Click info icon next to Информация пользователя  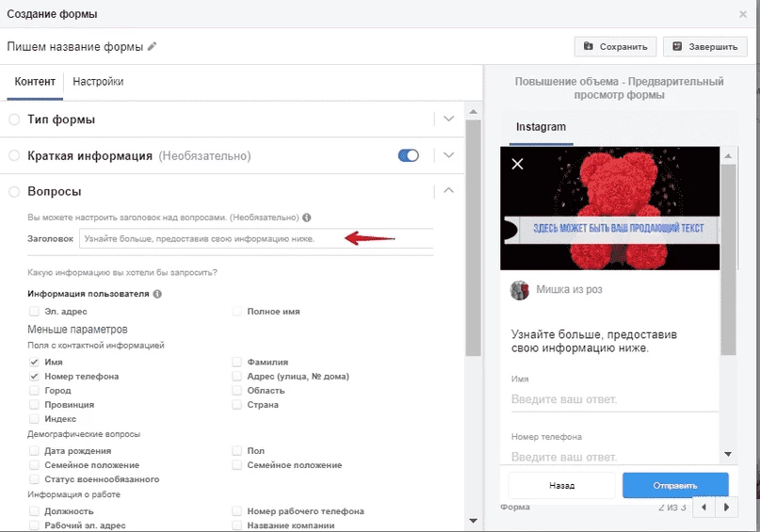[157, 294]
